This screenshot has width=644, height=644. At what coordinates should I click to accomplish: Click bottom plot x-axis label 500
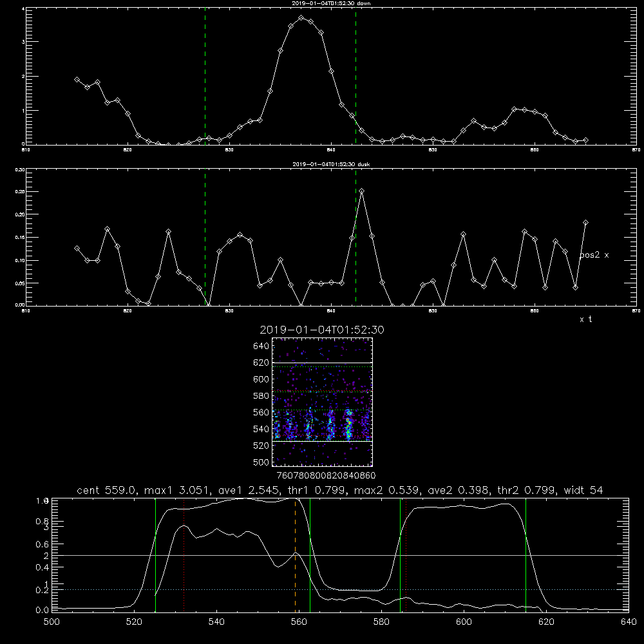[x=52, y=621]
